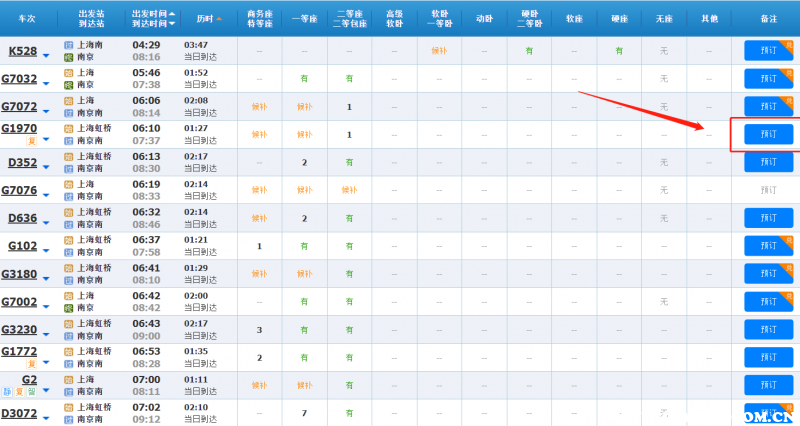The image size is (800, 426).
Task: Expand stop details arrow for train G3180
Action: coord(45,277)
